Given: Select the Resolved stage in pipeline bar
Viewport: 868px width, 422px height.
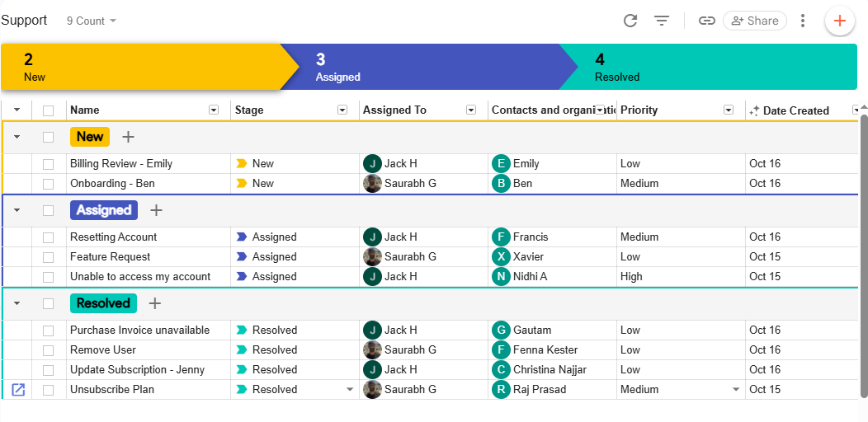Looking at the screenshot, I should [710, 67].
